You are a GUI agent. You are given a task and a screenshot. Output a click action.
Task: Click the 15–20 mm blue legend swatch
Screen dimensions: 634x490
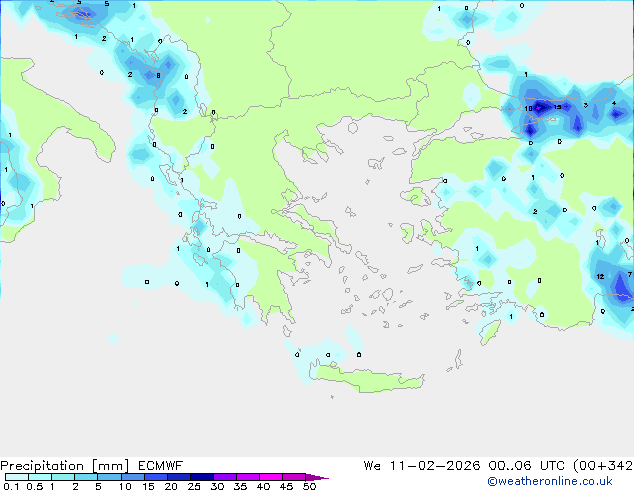(x=156, y=477)
